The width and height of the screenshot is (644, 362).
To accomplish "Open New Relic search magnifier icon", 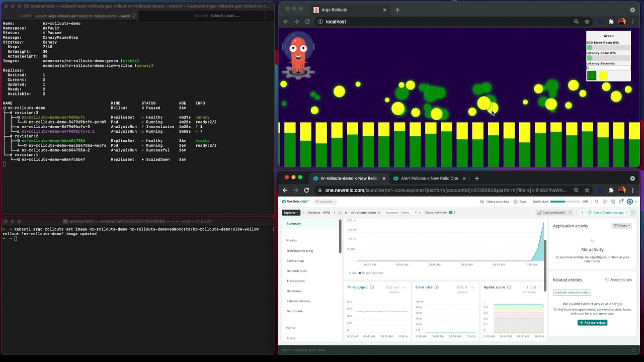I will coord(597,202).
